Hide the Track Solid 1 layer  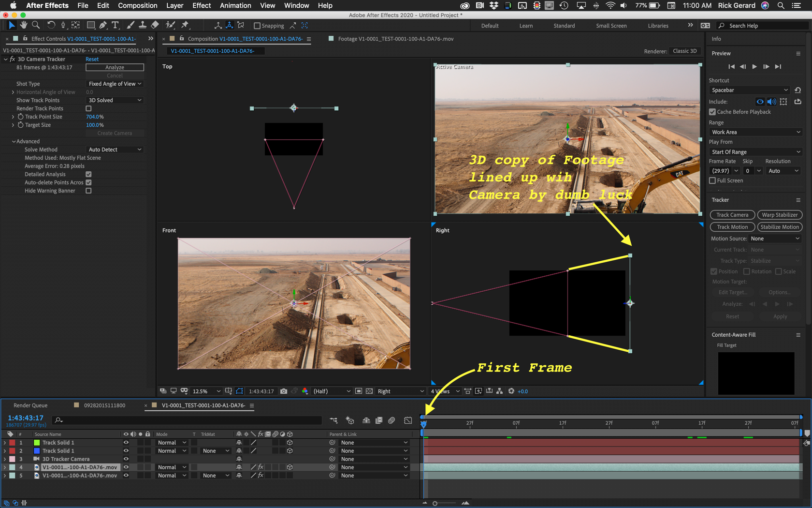(126, 442)
